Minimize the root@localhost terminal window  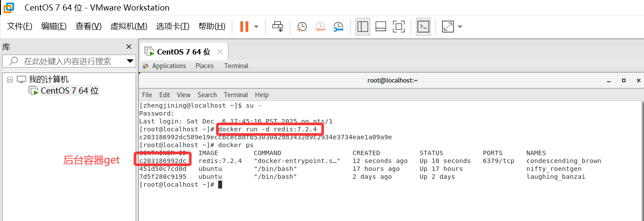(609, 81)
